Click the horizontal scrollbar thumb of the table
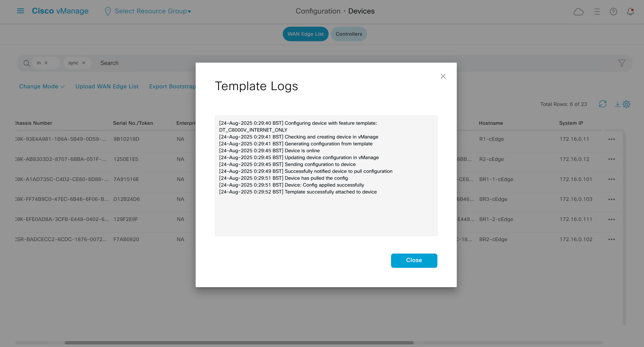This screenshot has width=644, height=347. (x=239, y=343)
